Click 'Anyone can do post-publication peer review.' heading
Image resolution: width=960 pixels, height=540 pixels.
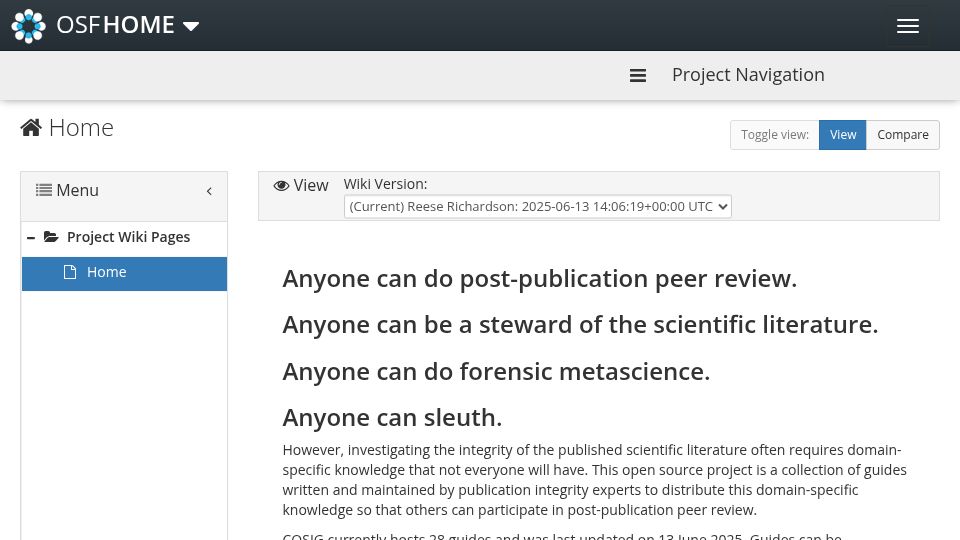(x=539, y=279)
